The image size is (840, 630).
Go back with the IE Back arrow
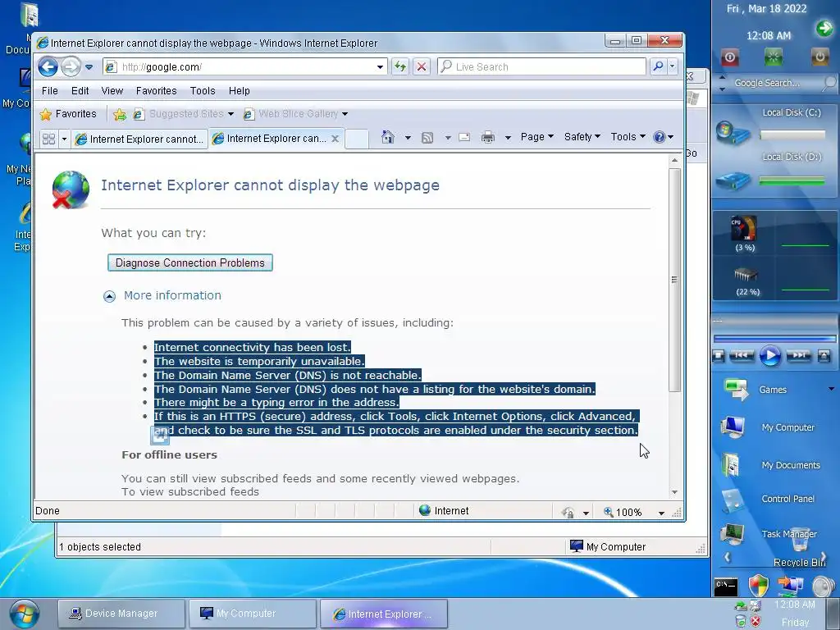pos(48,67)
